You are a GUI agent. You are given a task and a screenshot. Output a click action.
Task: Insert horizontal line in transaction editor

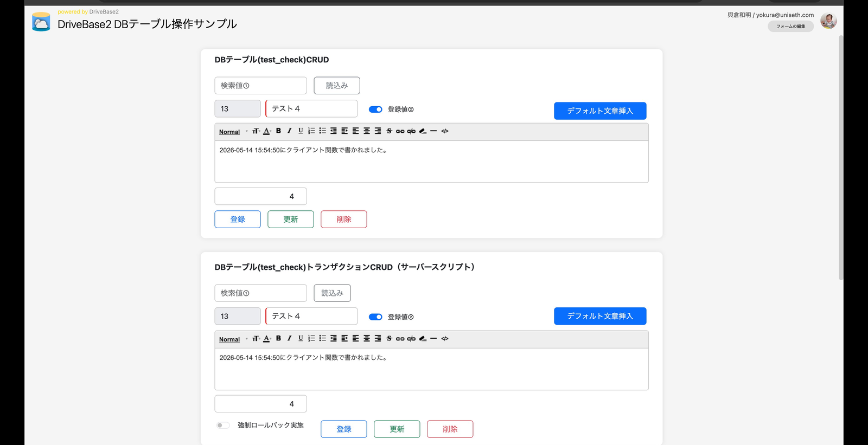click(x=433, y=338)
